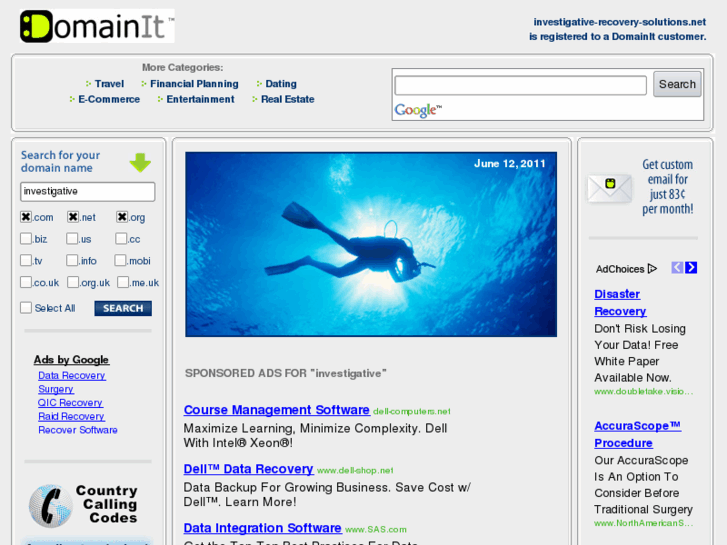Open the E-Commerce category
Screen dimensions: 727x545
(109, 99)
